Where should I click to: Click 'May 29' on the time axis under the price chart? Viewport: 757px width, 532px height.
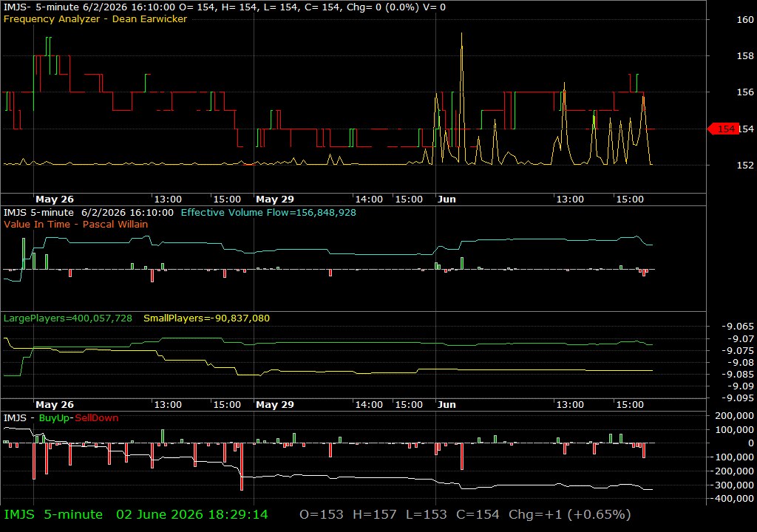click(x=275, y=199)
